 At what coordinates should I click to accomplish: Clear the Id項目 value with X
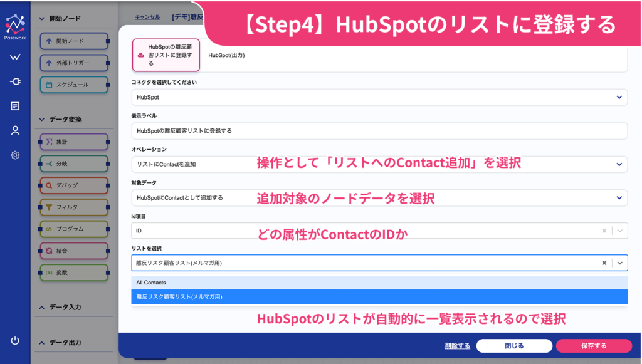(604, 231)
